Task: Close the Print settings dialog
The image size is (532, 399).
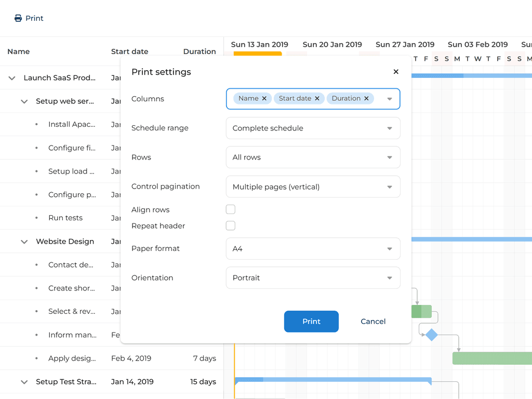Action: click(396, 72)
